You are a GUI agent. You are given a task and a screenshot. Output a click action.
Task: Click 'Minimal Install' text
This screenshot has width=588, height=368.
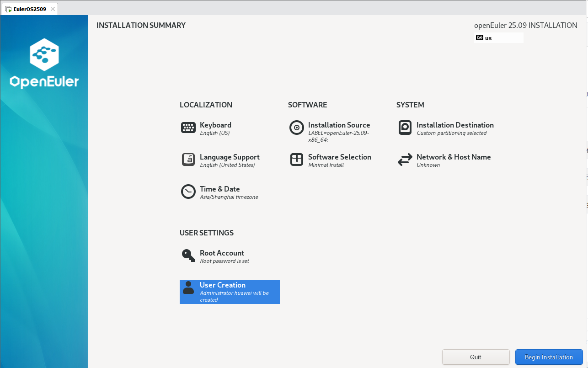point(326,165)
